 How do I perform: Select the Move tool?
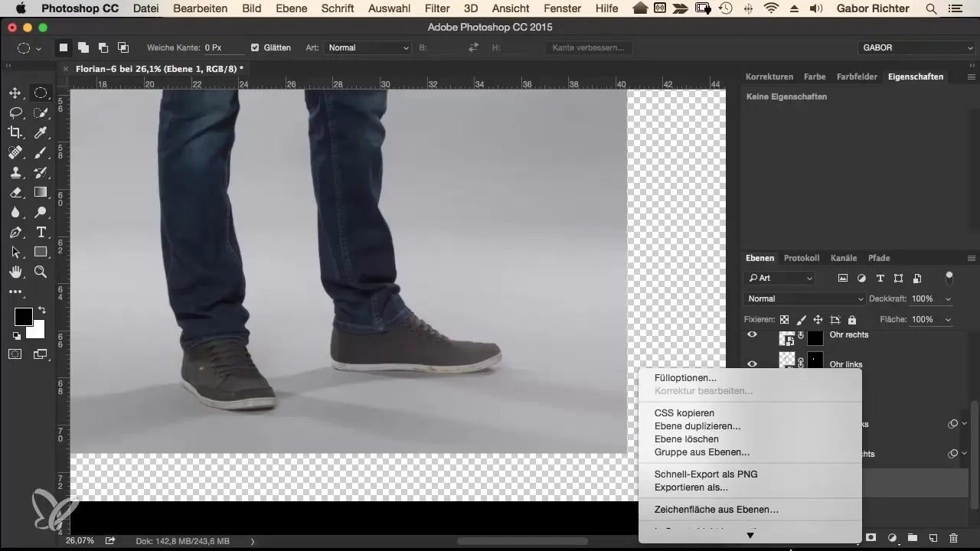(x=15, y=93)
